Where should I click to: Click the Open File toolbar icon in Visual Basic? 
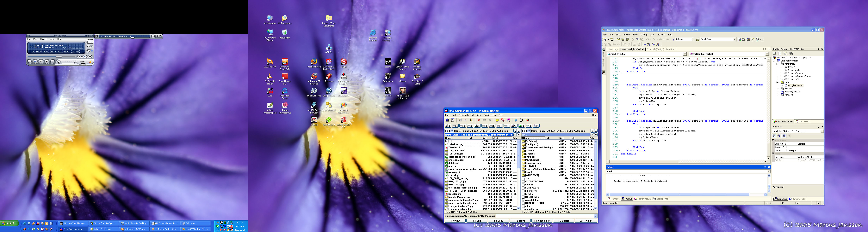(618, 39)
